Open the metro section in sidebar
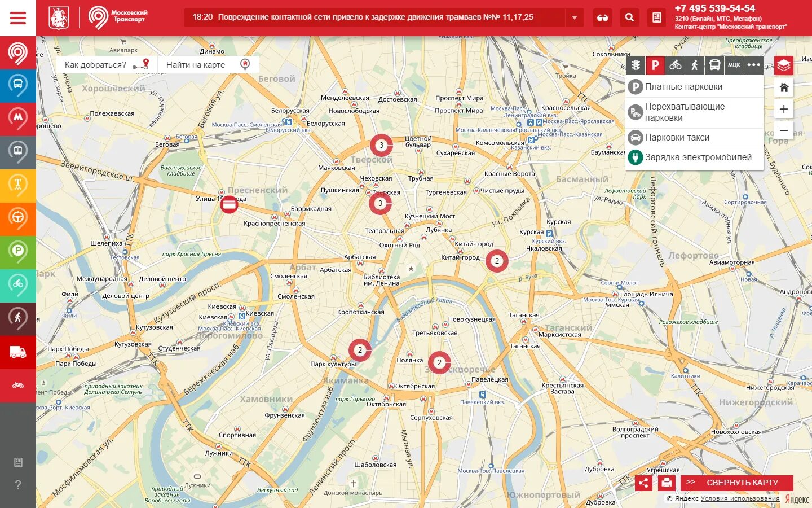The width and height of the screenshot is (812, 508). [18, 119]
